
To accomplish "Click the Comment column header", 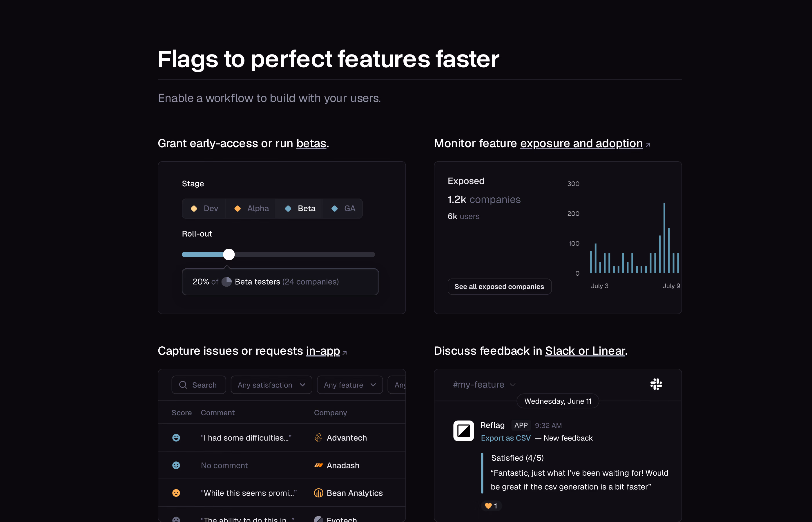I will pyautogui.click(x=218, y=412).
